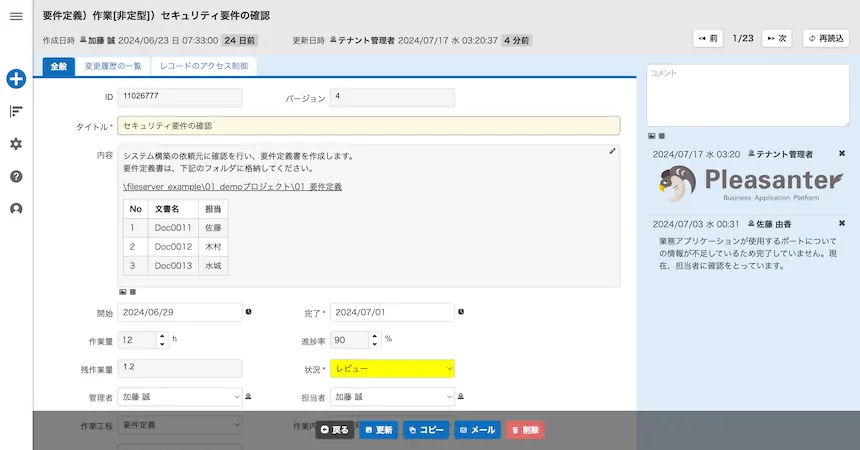The image size is (860, 450).
Task: Click the 作業量 number field showing 12
Action: click(x=137, y=340)
